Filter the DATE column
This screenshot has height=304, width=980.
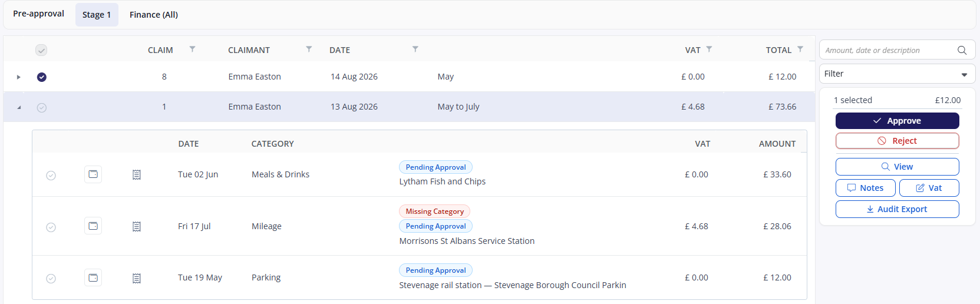415,49
